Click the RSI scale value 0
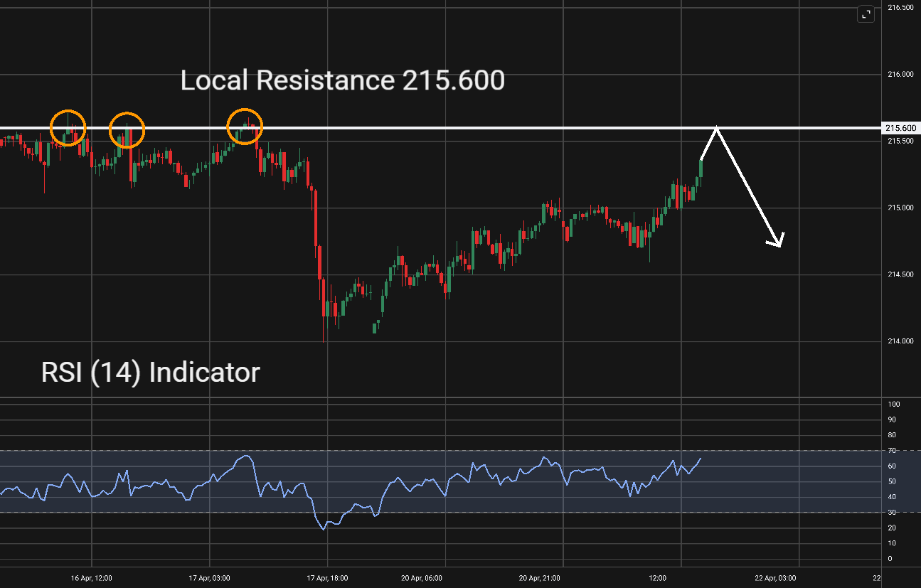Screen dimensions: 921x588 click(890, 559)
